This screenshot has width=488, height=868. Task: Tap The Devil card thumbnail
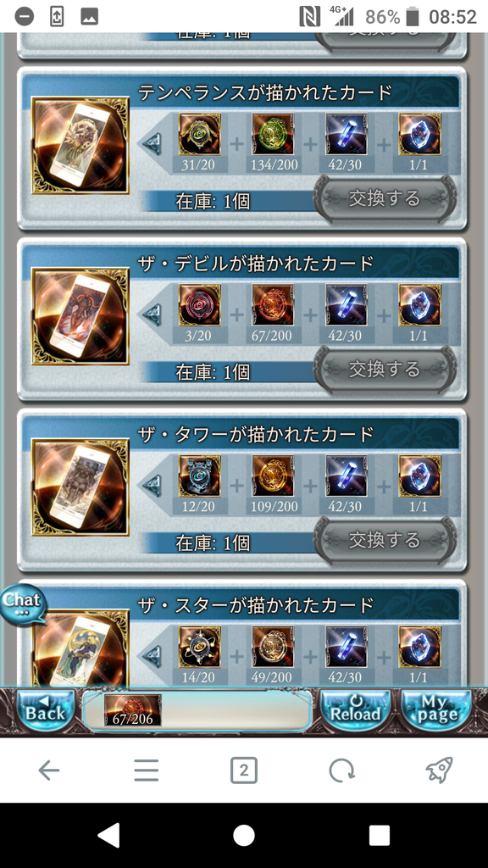(80, 316)
